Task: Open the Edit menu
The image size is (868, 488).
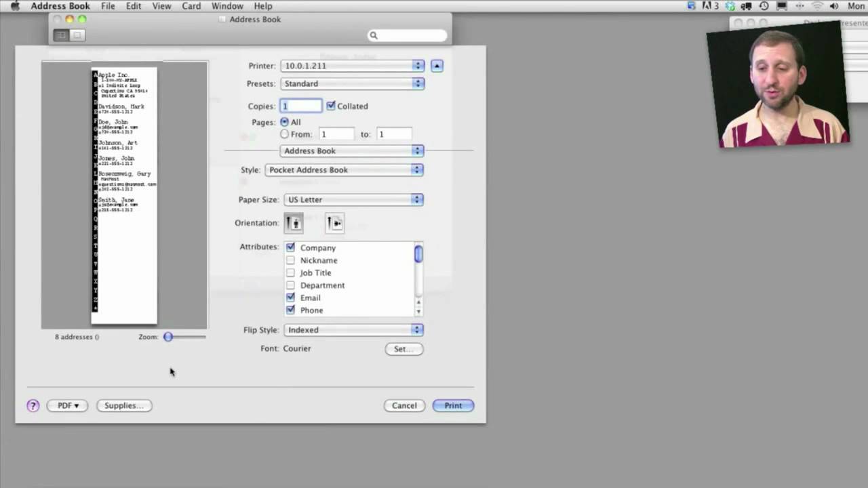Action: [x=134, y=6]
